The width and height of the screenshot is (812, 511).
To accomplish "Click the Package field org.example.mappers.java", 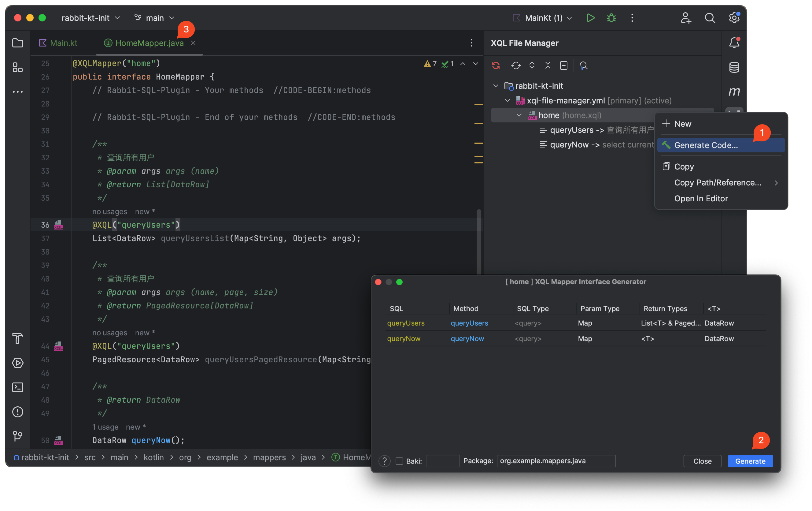I will tap(556, 461).
